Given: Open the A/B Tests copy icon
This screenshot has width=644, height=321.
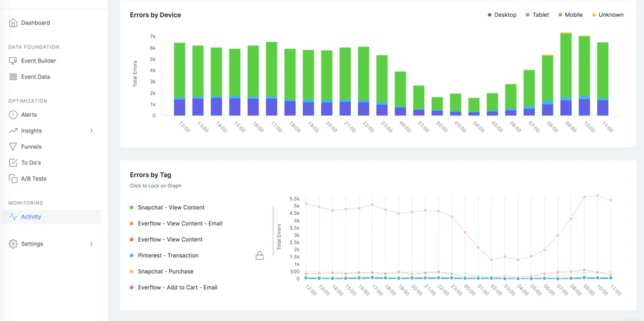Looking at the screenshot, I should coord(13,179).
